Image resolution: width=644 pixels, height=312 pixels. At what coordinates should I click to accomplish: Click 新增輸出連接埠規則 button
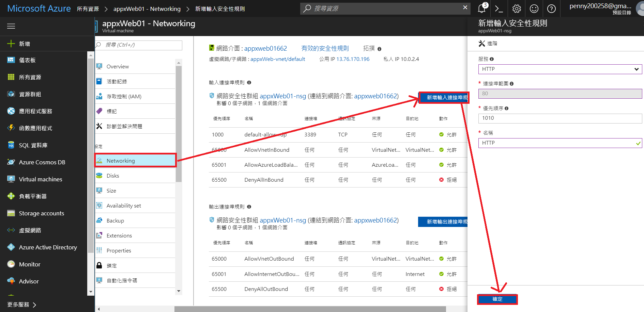click(x=443, y=222)
